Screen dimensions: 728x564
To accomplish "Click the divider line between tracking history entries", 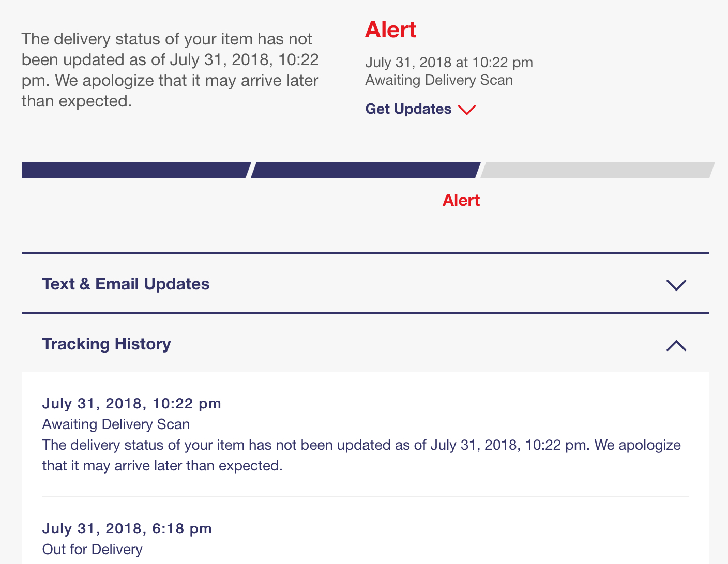I will pos(365,497).
